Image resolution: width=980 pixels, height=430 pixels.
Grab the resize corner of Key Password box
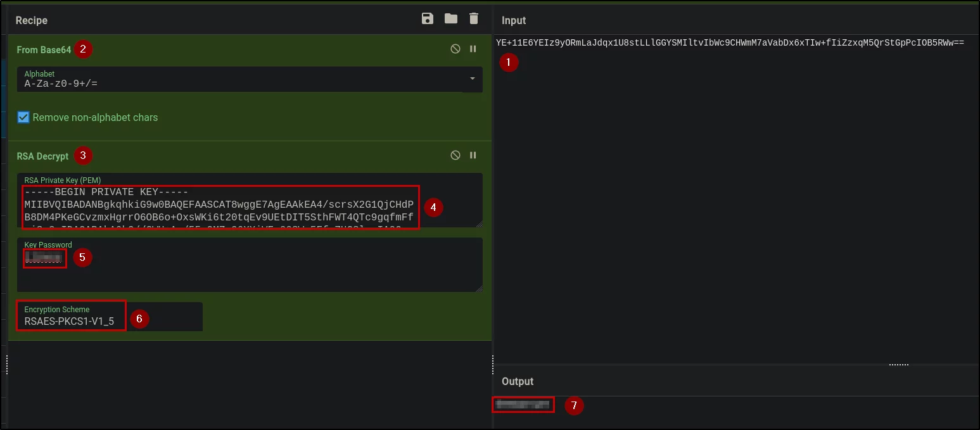pos(480,289)
